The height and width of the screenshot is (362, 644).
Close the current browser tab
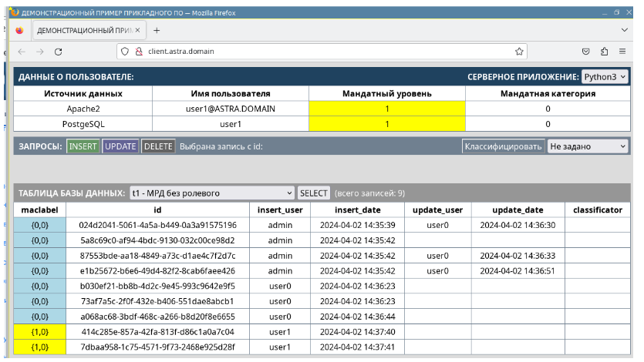[137, 30]
